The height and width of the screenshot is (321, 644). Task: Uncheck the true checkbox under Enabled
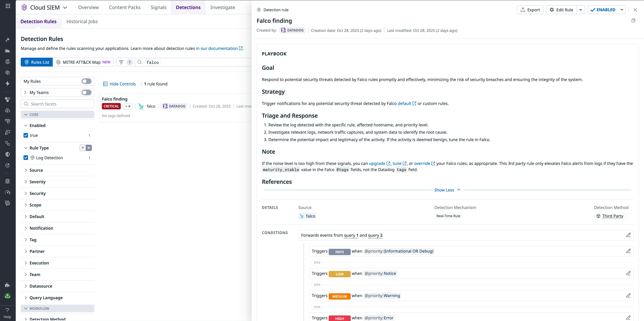(x=26, y=135)
